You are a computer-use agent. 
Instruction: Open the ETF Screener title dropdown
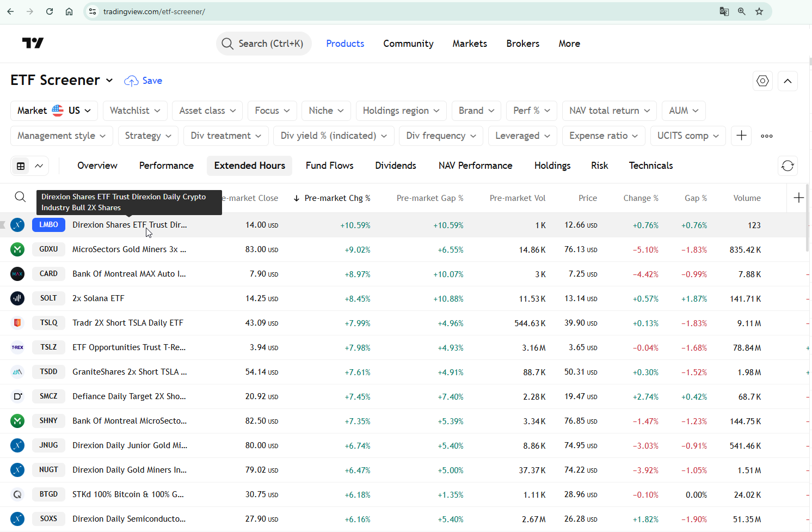(62, 81)
